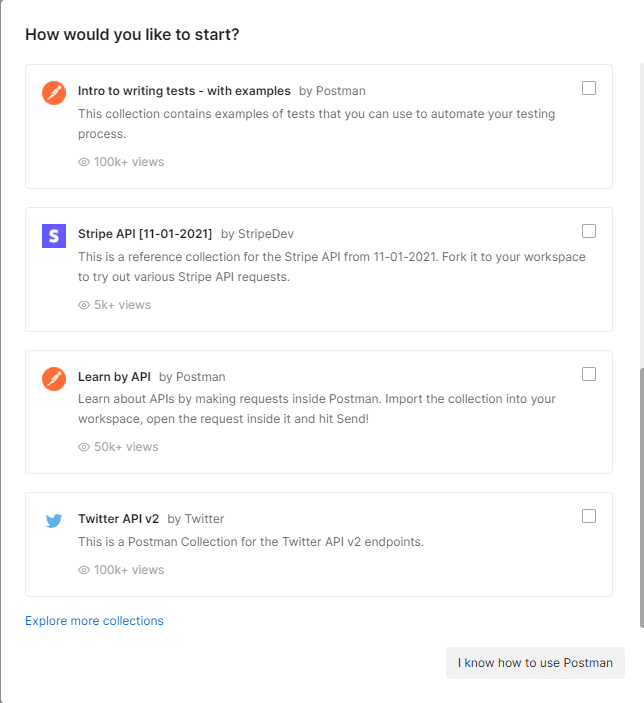This screenshot has width=644, height=703.
Task: Click the purple Stripe S logo icon
Action: pyautogui.click(x=54, y=236)
